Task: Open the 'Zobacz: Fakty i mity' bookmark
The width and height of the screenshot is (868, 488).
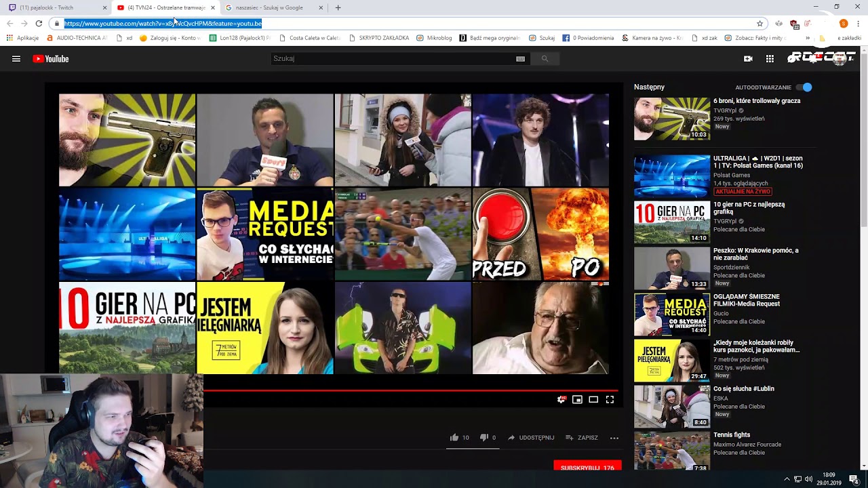Action: [755, 38]
